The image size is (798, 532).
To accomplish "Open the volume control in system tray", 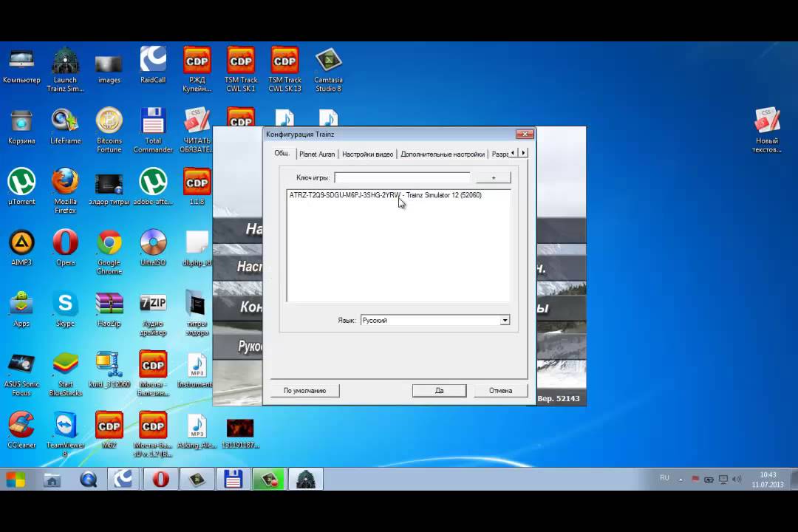I will pos(737,480).
